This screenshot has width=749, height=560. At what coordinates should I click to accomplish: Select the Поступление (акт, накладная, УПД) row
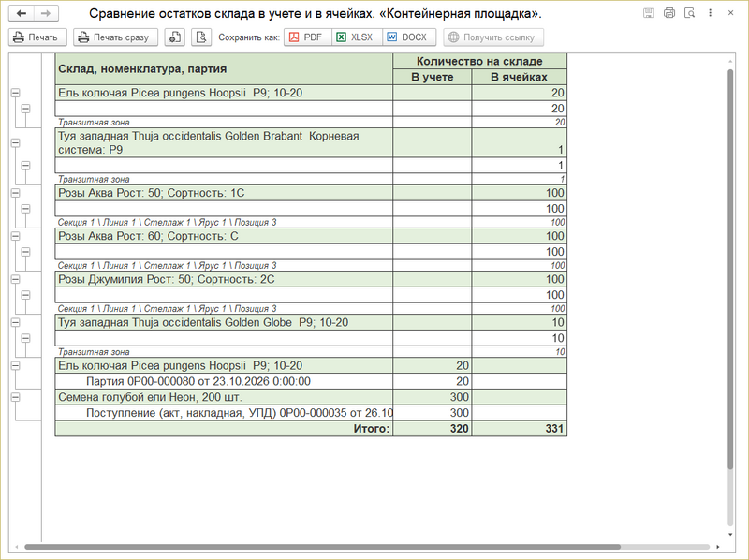pyautogui.click(x=224, y=413)
